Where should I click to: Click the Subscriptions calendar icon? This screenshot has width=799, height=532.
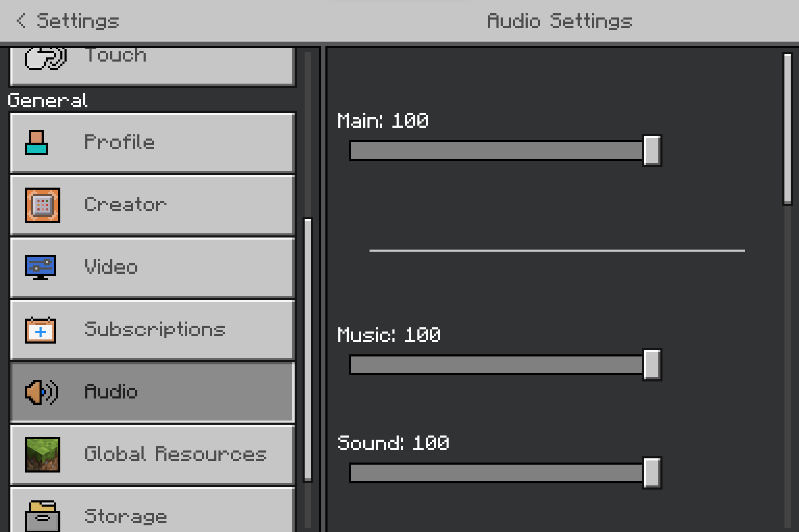point(40,330)
